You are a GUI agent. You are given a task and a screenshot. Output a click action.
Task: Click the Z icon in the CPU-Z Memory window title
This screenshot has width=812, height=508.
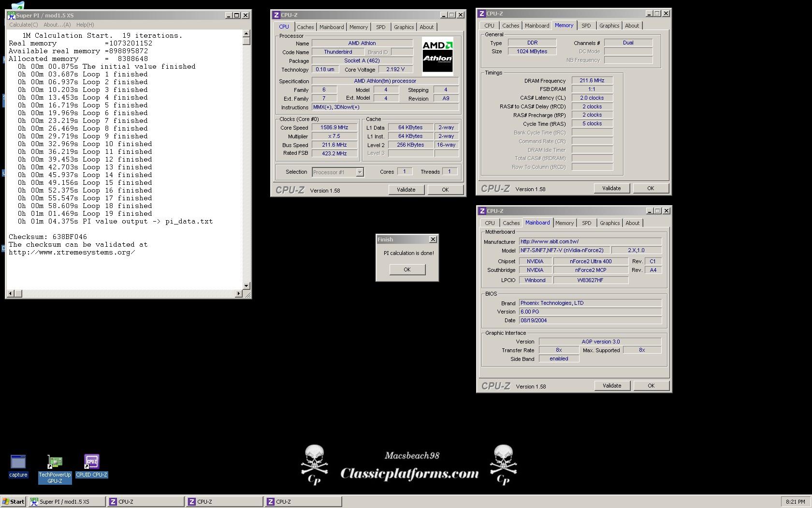coord(481,14)
